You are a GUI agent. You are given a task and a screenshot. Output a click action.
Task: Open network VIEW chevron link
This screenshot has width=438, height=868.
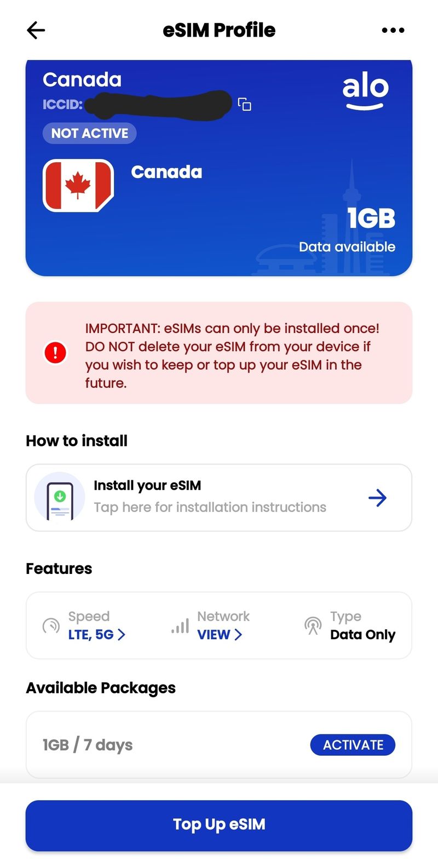[x=220, y=635]
